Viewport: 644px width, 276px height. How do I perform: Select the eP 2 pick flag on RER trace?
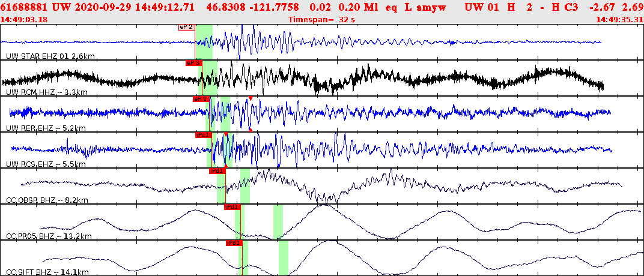201,99
